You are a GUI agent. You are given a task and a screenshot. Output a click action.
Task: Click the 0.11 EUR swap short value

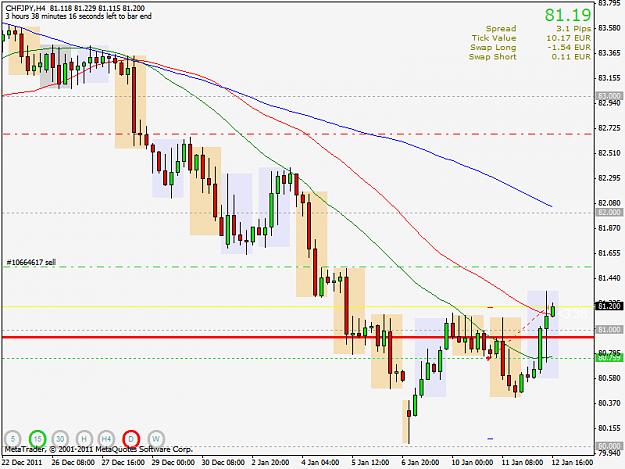tap(571, 57)
